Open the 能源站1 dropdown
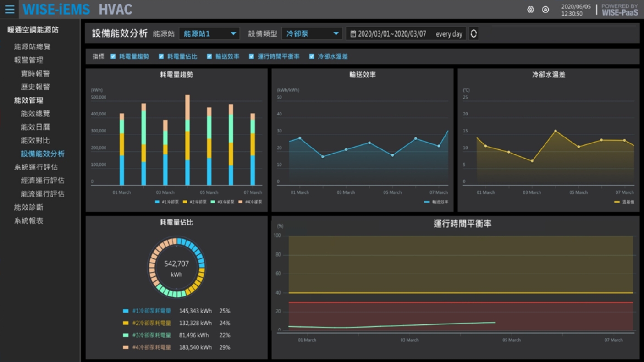 209,33
